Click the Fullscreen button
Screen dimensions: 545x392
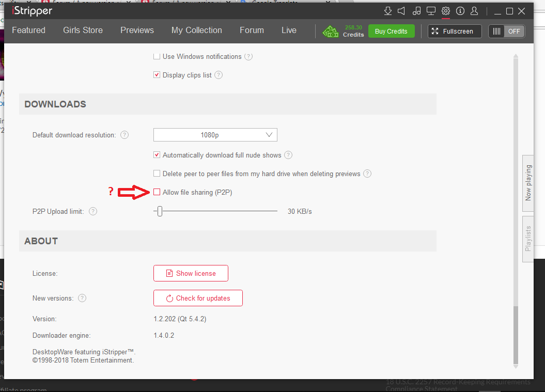[455, 32]
